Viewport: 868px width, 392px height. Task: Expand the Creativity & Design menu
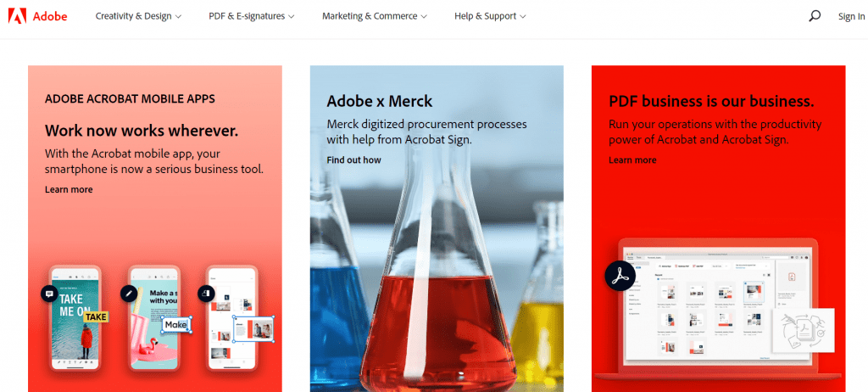pyautogui.click(x=138, y=16)
